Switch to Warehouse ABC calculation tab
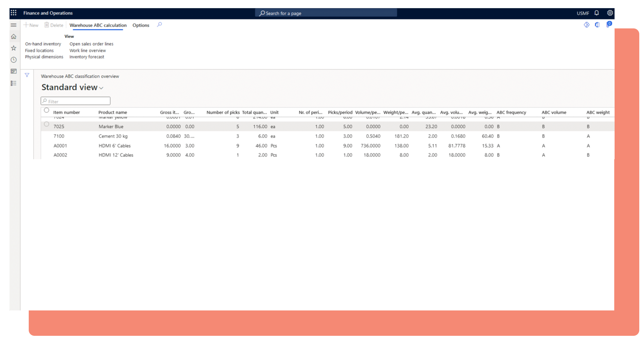Image resolution: width=644 pixels, height=349 pixels. [98, 25]
